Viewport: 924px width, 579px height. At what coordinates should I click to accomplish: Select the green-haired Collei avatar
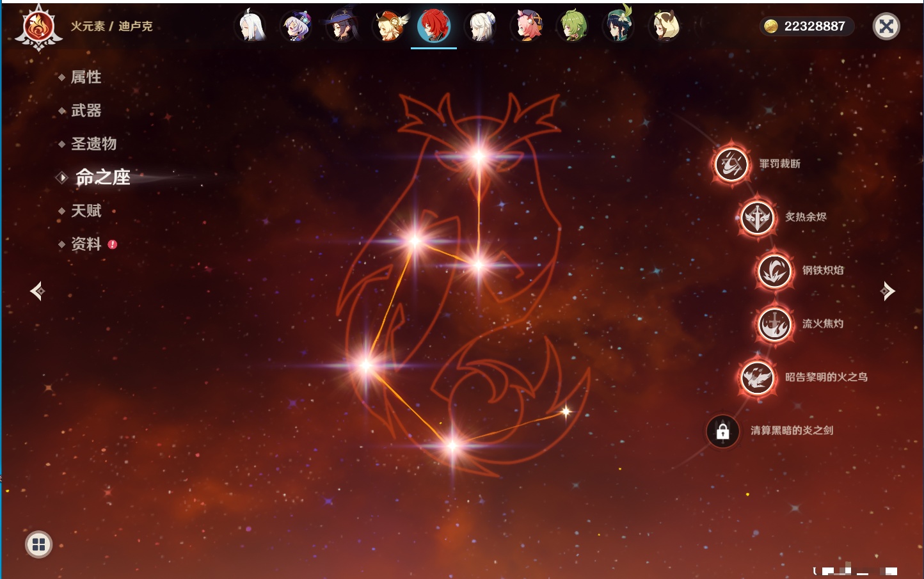pos(573,26)
